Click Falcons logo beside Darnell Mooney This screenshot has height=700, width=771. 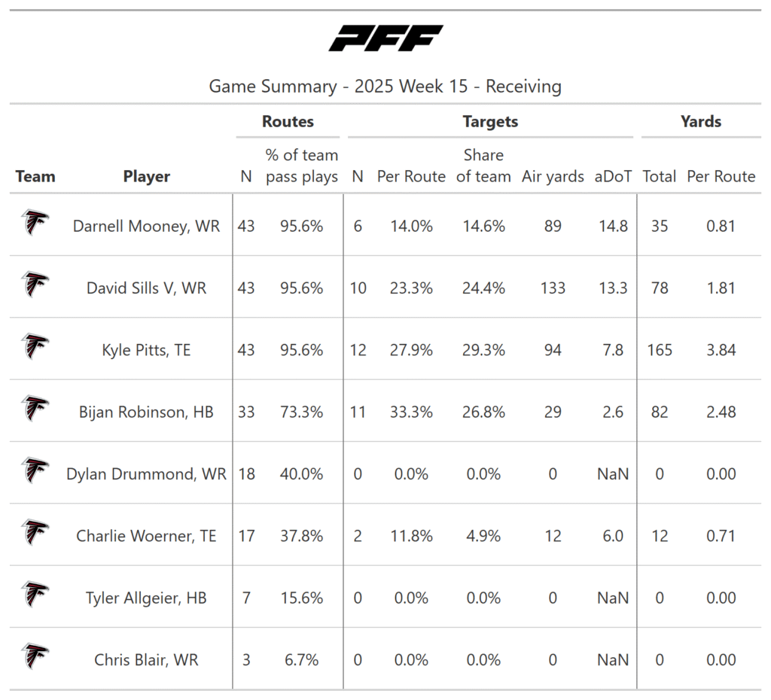click(35, 224)
